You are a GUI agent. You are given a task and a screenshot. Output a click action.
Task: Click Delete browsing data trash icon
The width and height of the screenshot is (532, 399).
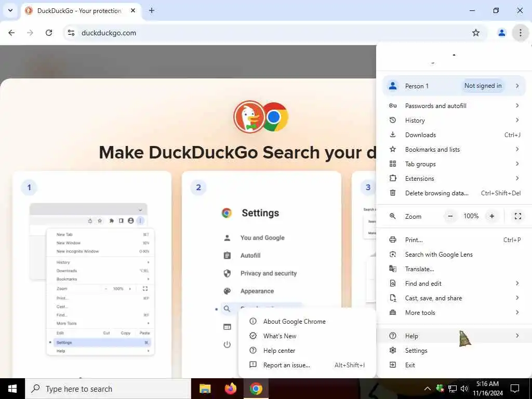pos(393,193)
